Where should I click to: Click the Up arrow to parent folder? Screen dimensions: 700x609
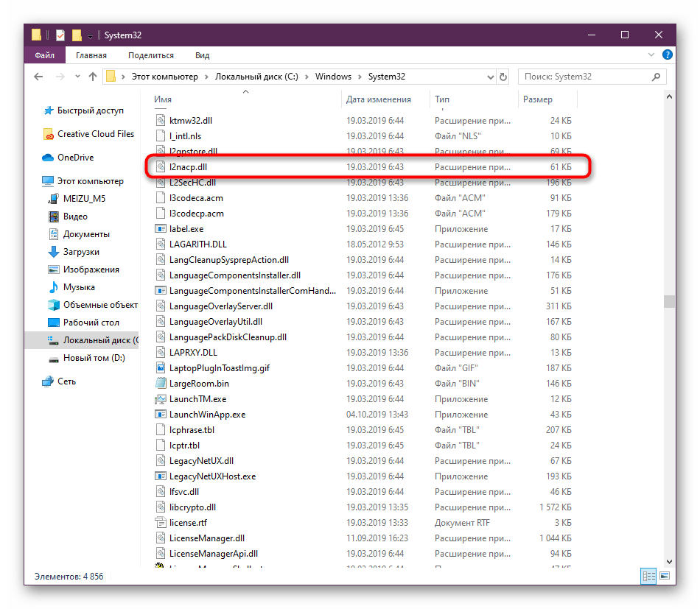93,77
